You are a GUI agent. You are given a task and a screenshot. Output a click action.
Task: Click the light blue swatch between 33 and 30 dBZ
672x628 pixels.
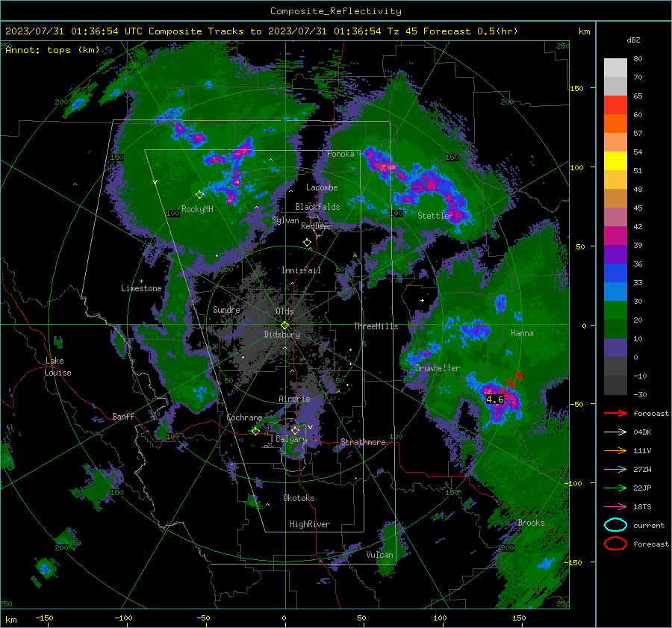[x=615, y=292]
